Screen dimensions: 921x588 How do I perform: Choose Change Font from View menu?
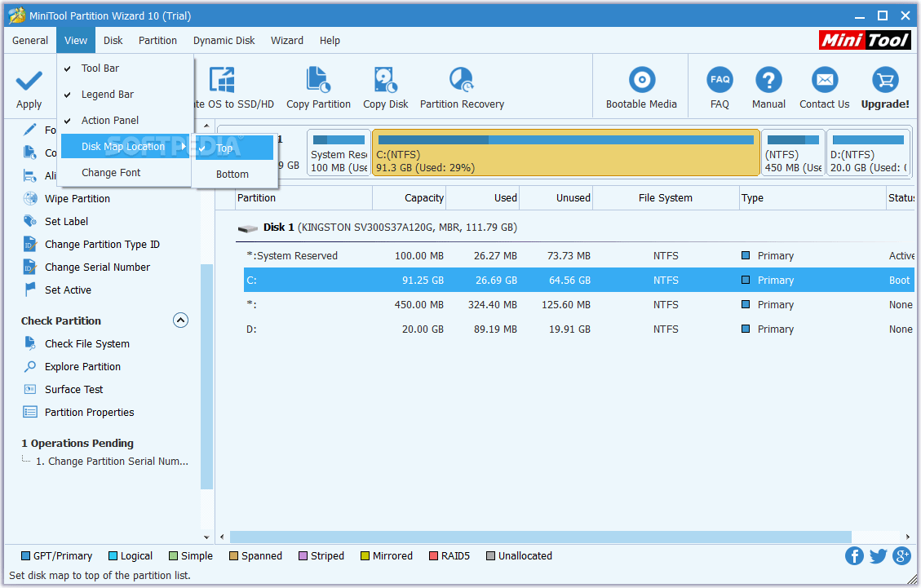(x=125, y=173)
